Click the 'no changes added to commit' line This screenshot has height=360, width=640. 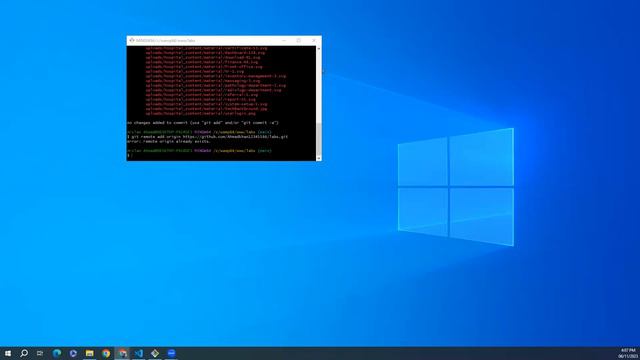click(x=202, y=122)
